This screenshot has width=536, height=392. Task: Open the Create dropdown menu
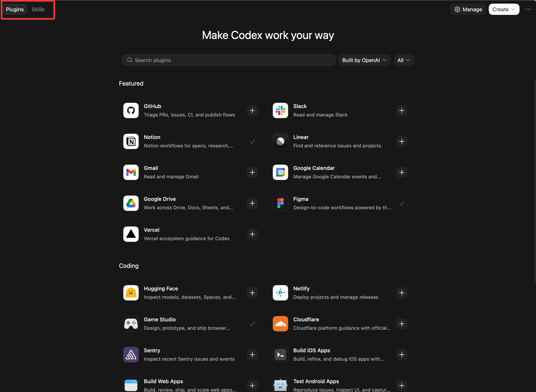coord(503,9)
